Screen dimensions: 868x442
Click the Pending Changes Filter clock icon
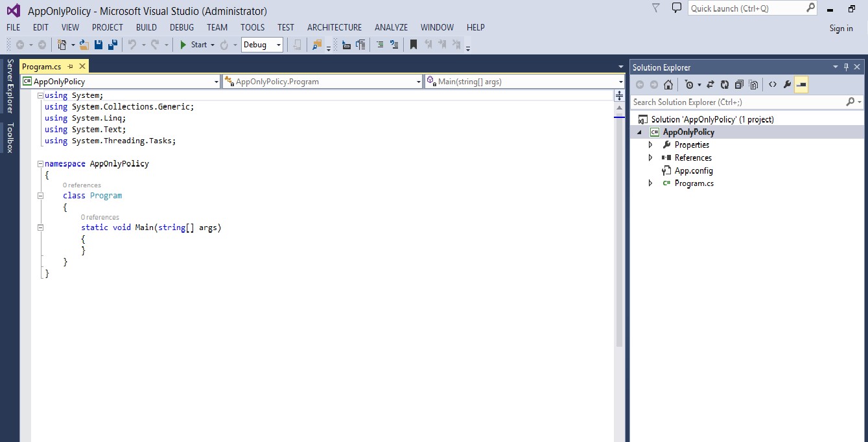coord(689,84)
